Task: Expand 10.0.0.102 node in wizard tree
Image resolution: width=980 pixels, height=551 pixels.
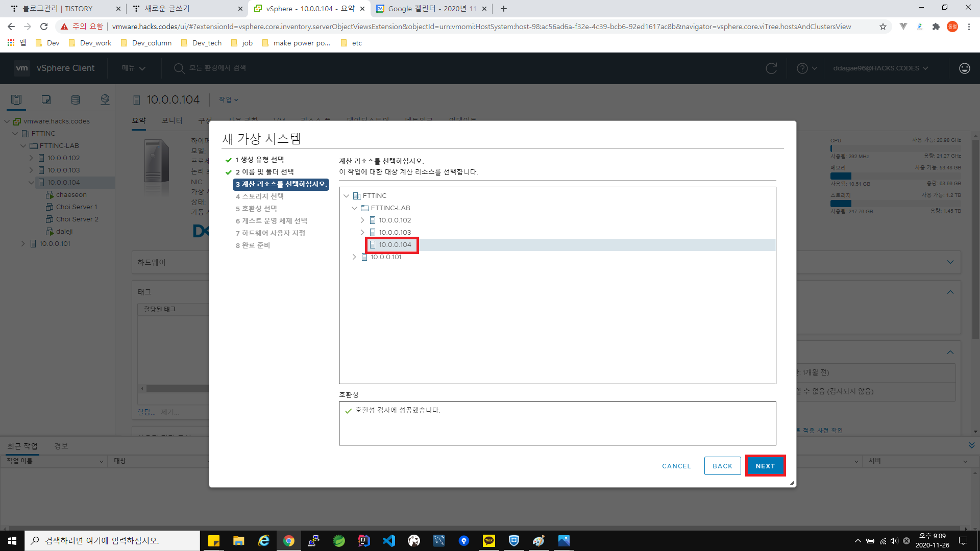Action: (x=362, y=220)
